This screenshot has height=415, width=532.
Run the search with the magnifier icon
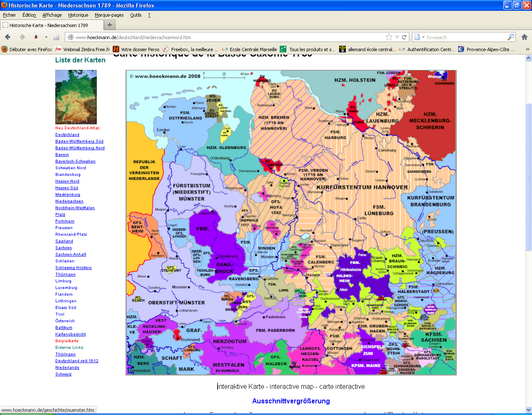pos(511,37)
